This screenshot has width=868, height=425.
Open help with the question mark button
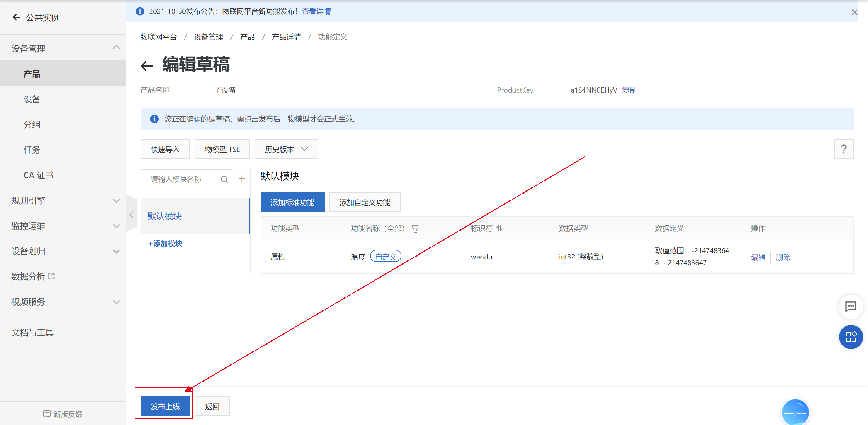843,149
